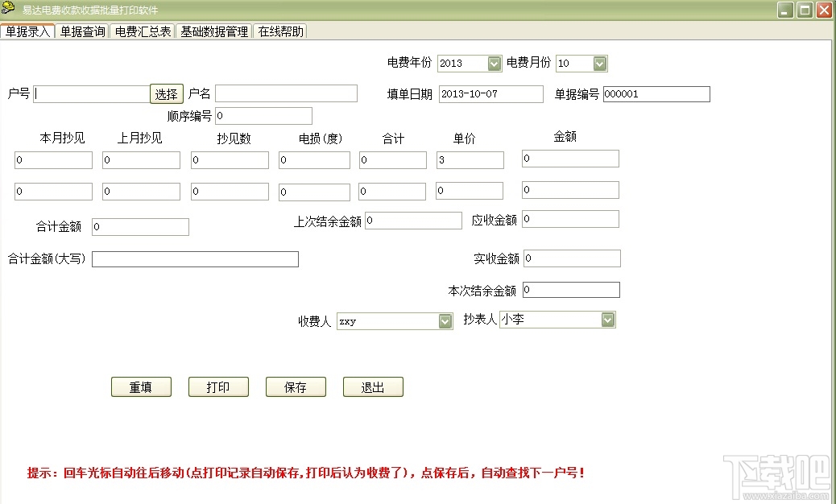This screenshot has height=504, width=836.
Task: Close the application window
Action: pyautogui.click(x=824, y=10)
